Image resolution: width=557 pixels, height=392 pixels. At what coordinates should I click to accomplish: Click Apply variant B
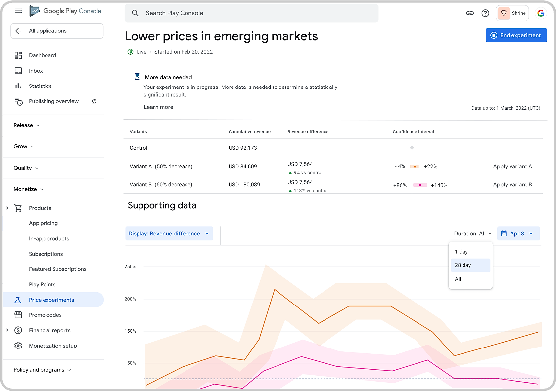[512, 185]
